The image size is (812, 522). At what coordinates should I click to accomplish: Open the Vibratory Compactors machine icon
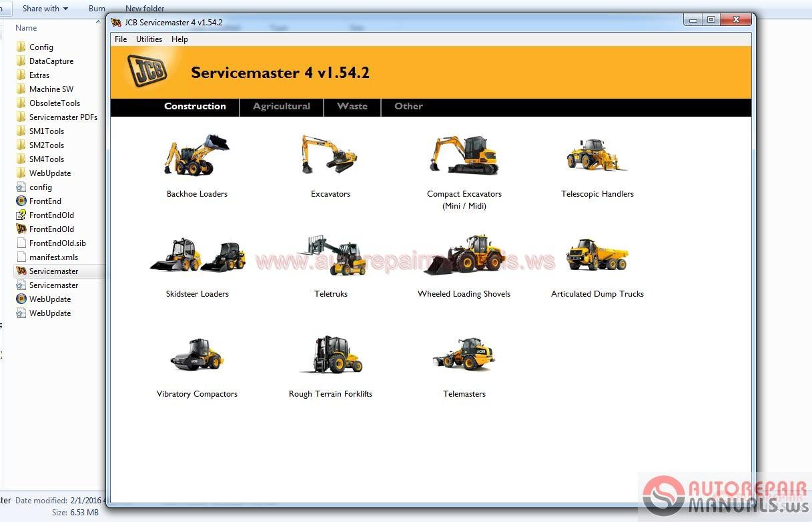pos(196,355)
